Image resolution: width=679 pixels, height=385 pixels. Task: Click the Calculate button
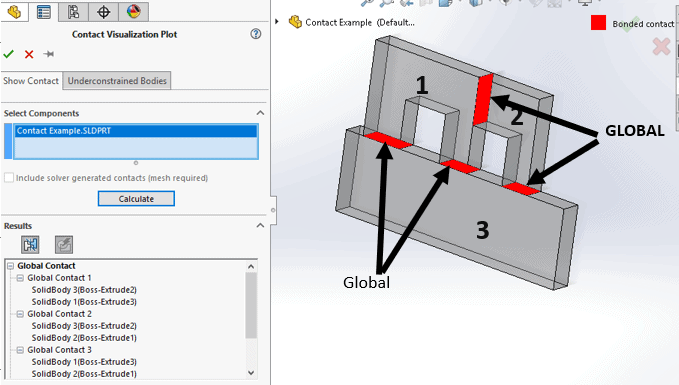[136, 199]
